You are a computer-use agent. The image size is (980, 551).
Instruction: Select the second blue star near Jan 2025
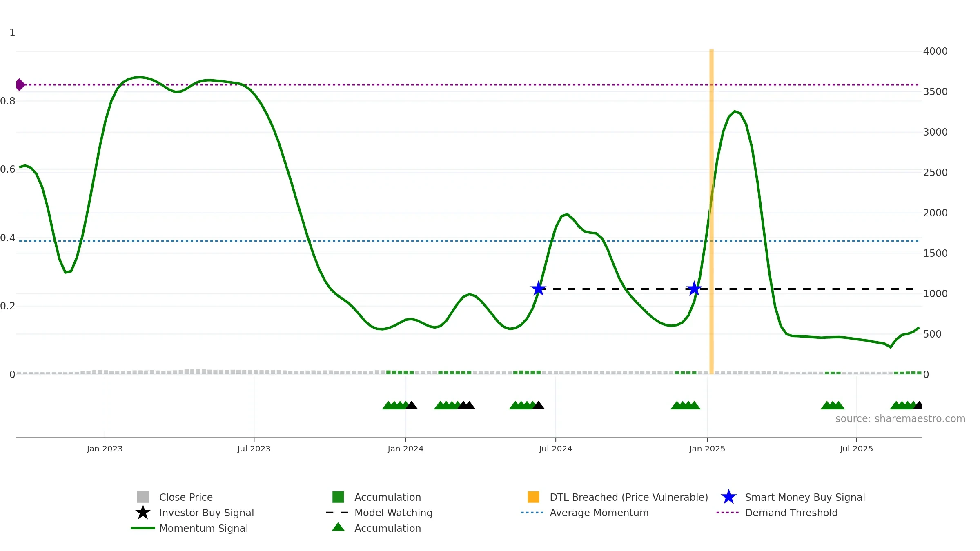(x=694, y=289)
